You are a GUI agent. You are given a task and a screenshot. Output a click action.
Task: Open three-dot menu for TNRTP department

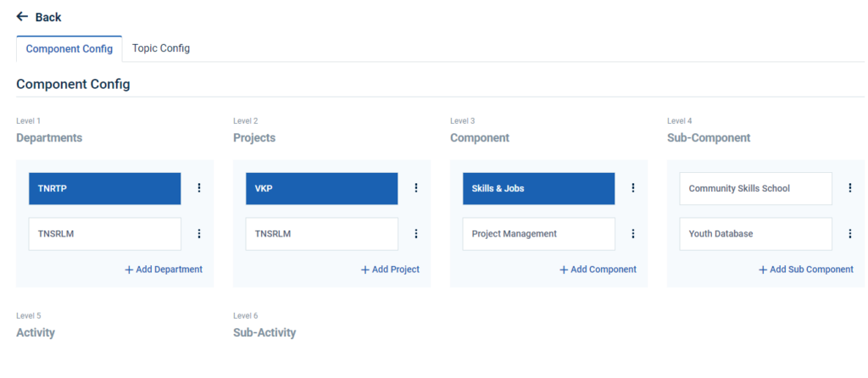pos(199,188)
